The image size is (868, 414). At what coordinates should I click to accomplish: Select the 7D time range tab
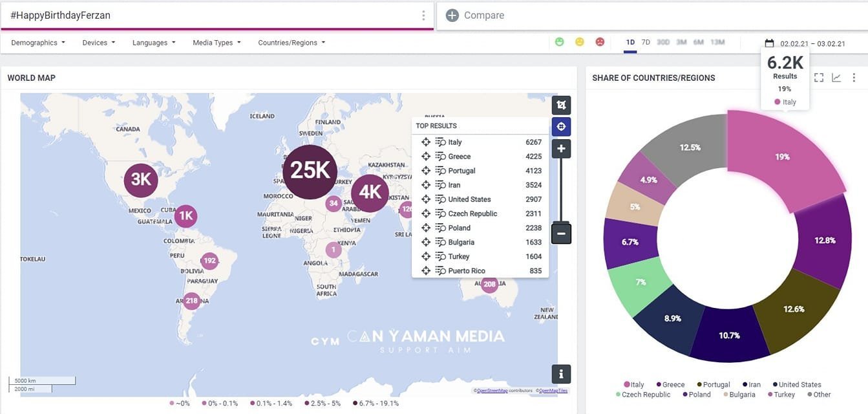[646, 42]
